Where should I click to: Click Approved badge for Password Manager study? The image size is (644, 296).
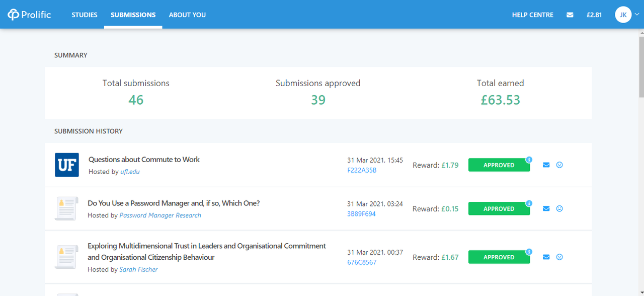499,209
